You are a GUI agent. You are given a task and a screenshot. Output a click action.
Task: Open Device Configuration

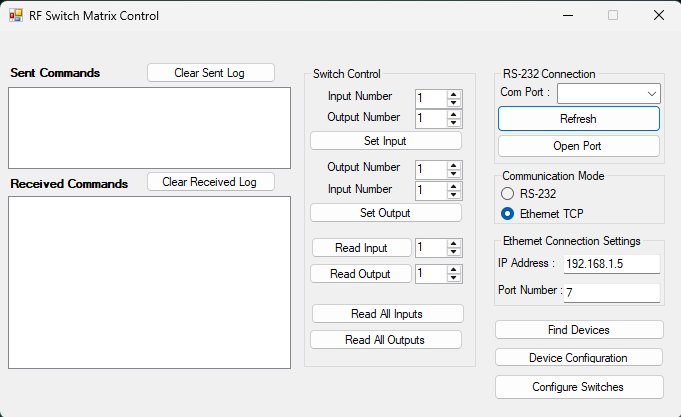click(579, 357)
